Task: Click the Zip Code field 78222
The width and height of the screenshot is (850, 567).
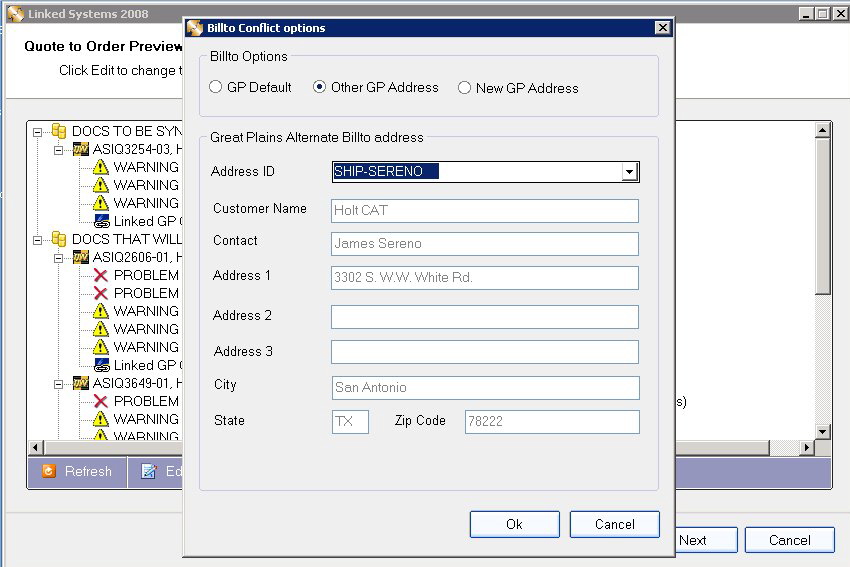Action: coord(552,422)
